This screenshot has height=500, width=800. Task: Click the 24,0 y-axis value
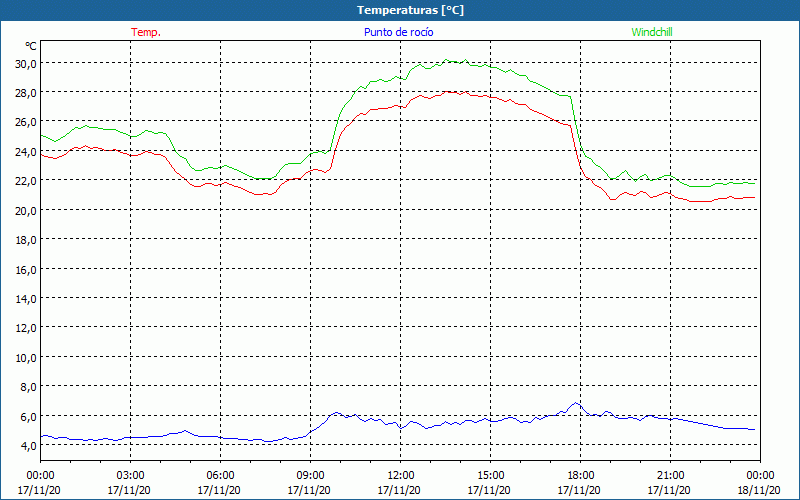pos(27,152)
